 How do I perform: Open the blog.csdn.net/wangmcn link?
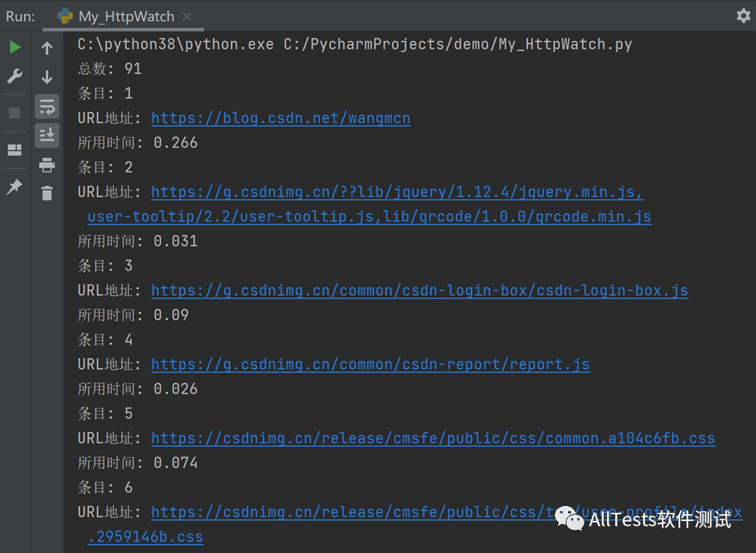281,118
